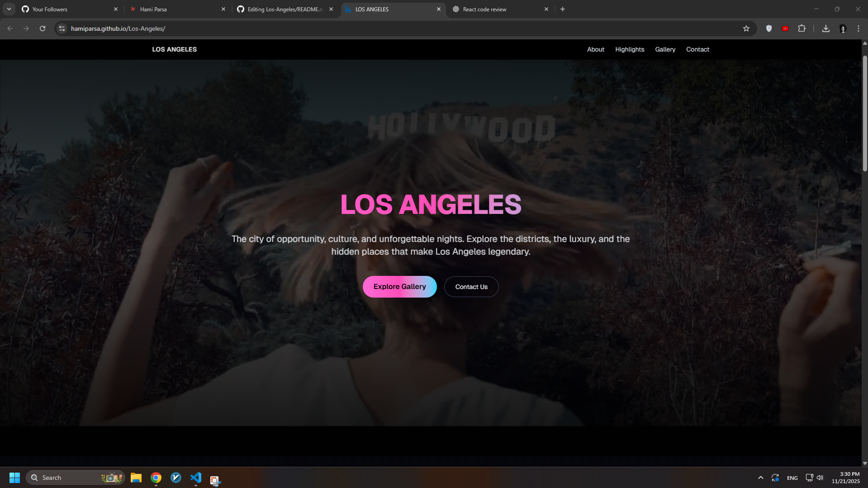Open the Contact nav link
Screen dimensions: 868x488
tap(697, 49)
